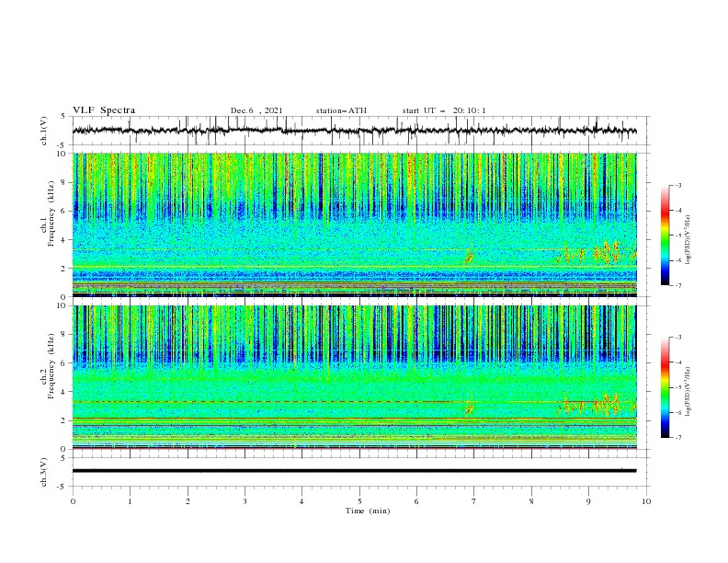Click the "10" tick on the Time axis

click(646, 501)
